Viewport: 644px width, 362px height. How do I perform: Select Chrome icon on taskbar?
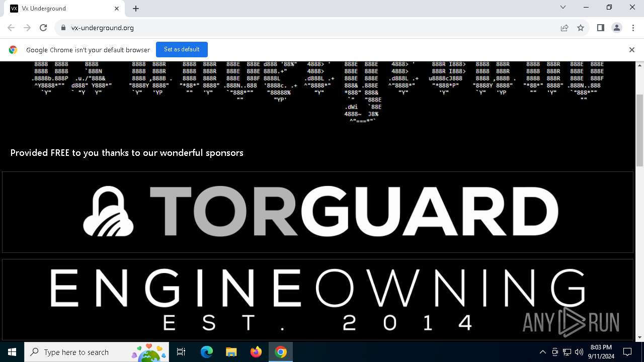(x=281, y=352)
